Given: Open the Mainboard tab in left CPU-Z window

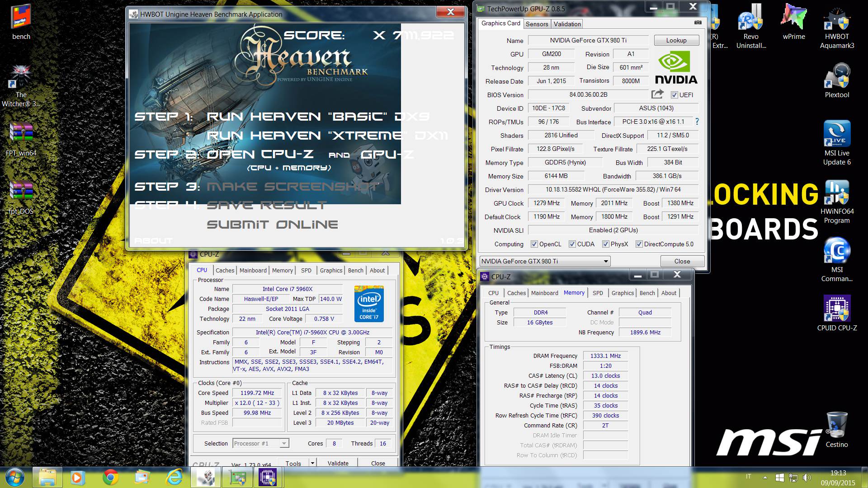Looking at the screenshot, I should pyautogui.click(x=253, y=270).
